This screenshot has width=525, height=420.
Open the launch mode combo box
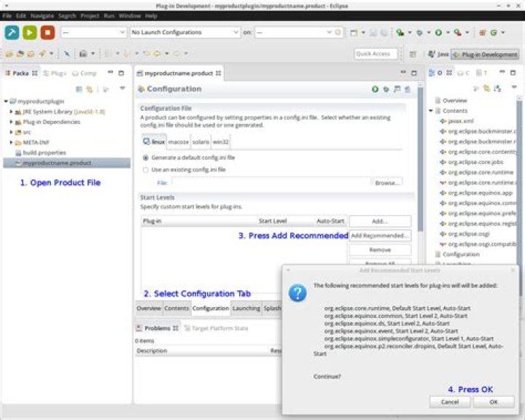click(93, 33)
